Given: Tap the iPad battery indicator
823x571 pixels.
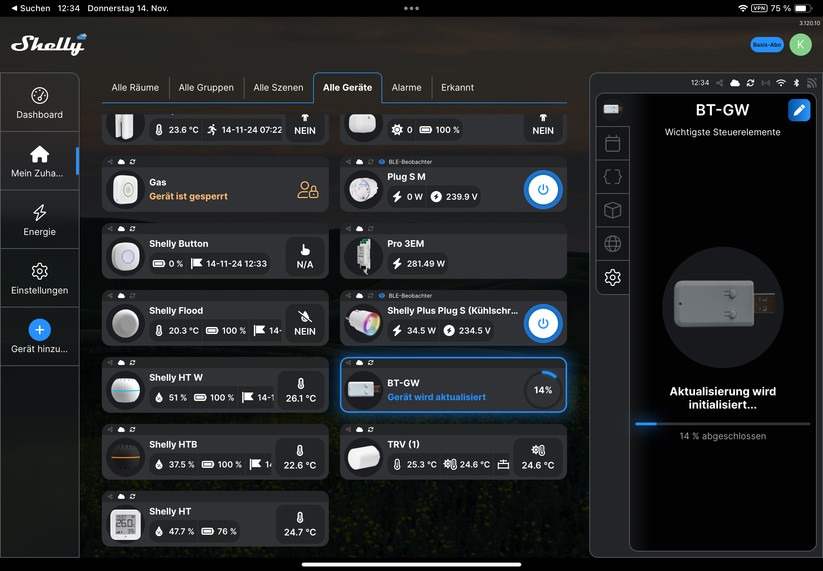Looking at the screenshot, I should [x=803, y=8].
